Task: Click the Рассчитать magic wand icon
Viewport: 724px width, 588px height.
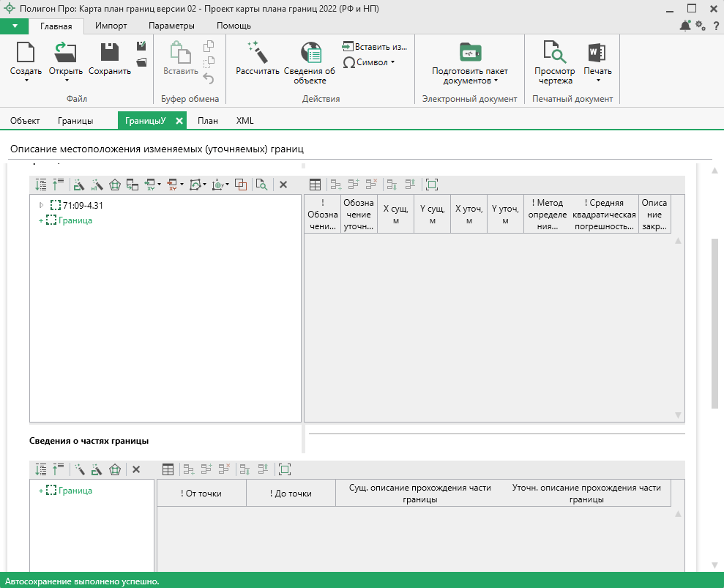Action: [257, 53]
